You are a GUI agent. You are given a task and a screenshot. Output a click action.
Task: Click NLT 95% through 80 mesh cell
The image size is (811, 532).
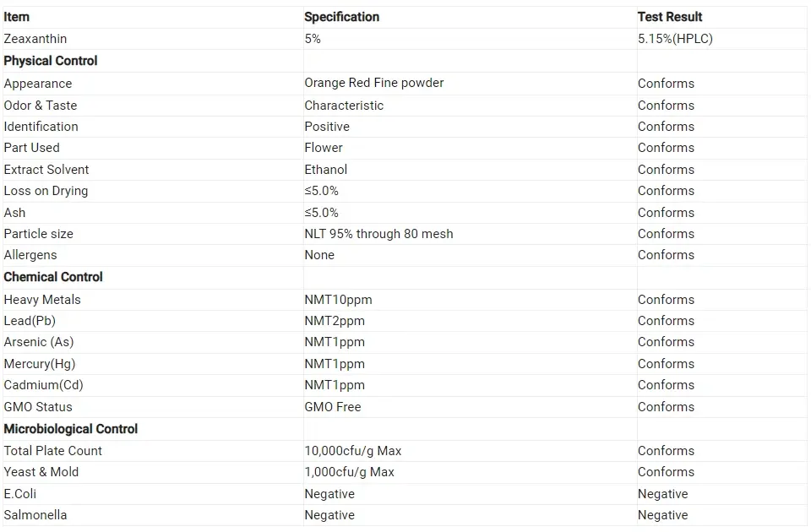click(x=378, y=234)
